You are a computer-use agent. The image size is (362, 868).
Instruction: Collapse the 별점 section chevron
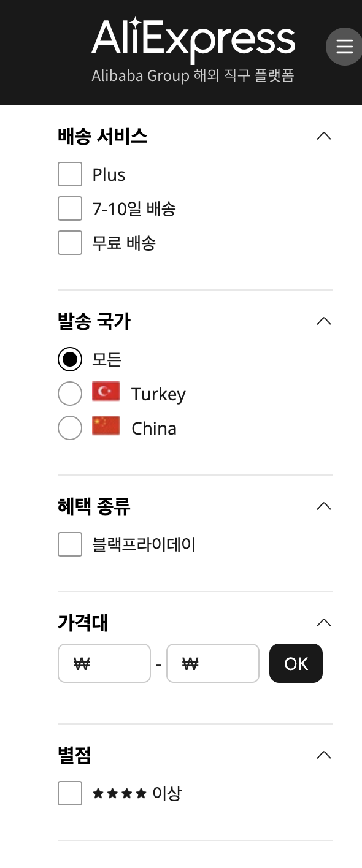[324, 755]
